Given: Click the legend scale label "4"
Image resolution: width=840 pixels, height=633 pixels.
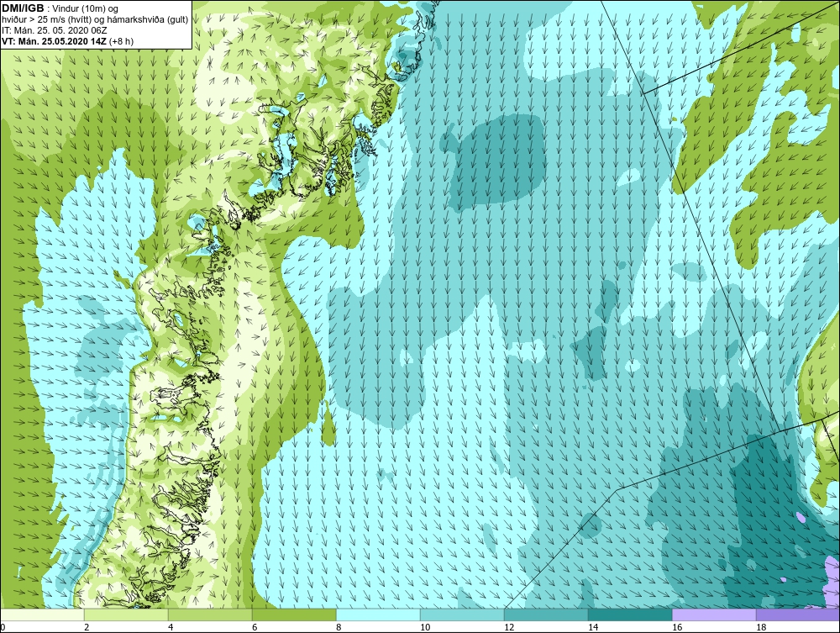Looking at the screenshot, I should click(171, 627).
